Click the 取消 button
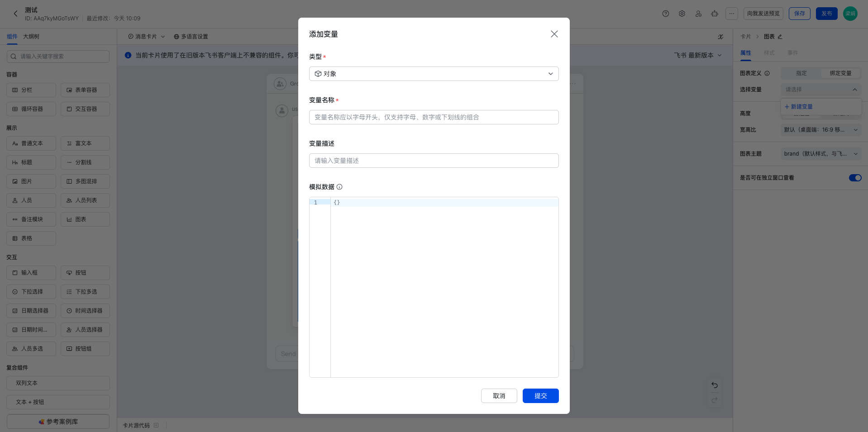This screenshot has width=868, height=432. (499, 396)
